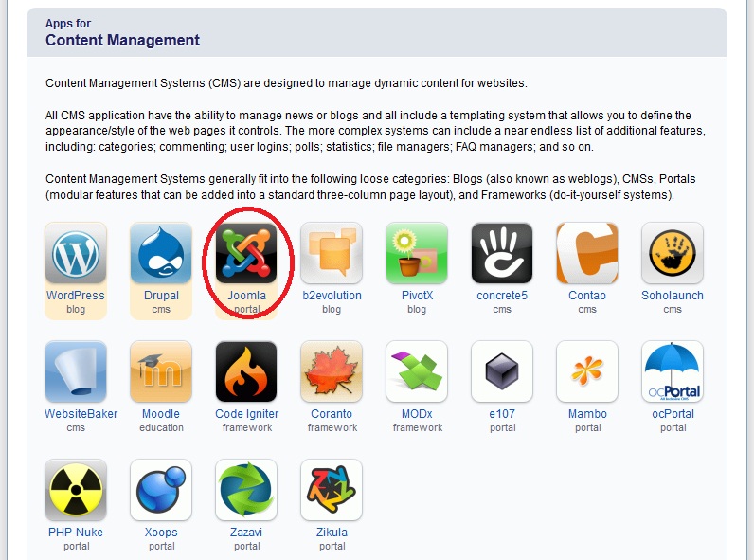Click 'blog' label under b2evolution

tap(332, 309)
